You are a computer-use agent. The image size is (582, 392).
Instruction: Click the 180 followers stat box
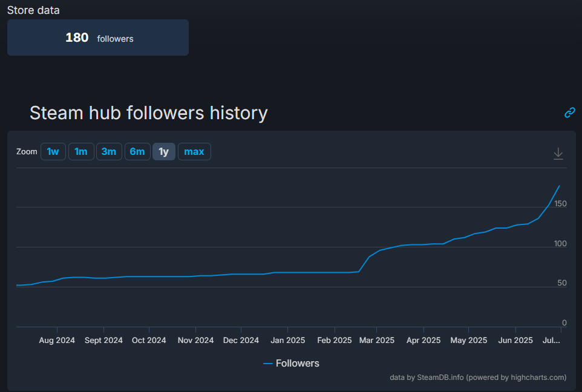tap(98, 38)
